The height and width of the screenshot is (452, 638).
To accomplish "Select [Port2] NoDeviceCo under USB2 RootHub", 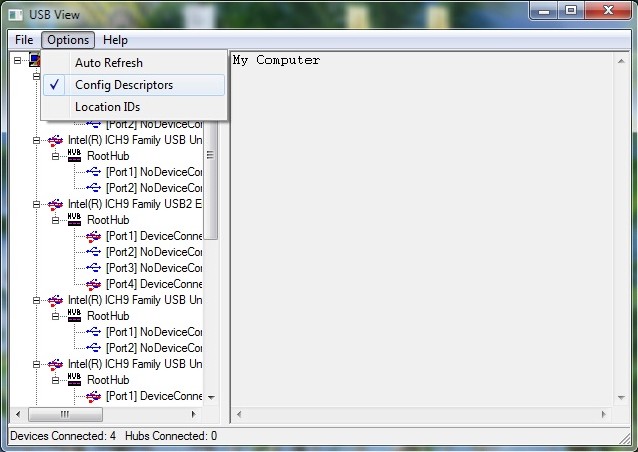I will (154, 252).
